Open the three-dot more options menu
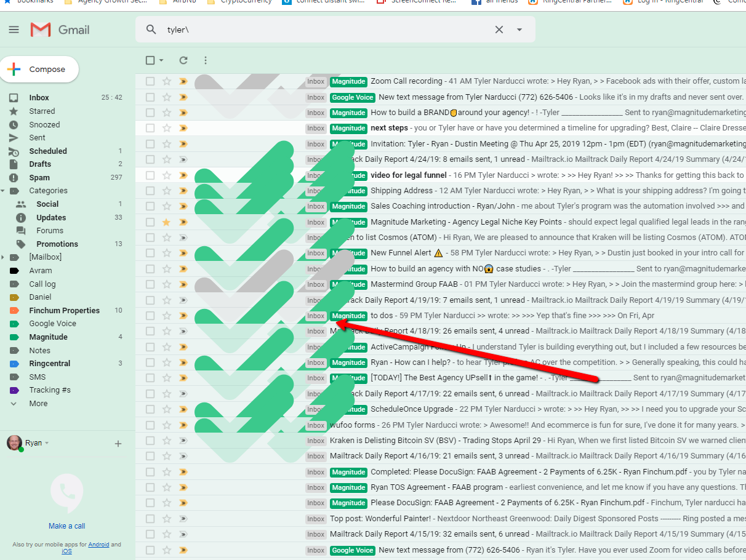Image resolution: width=746 pixels, height=560 pixels. click(206, 60)
